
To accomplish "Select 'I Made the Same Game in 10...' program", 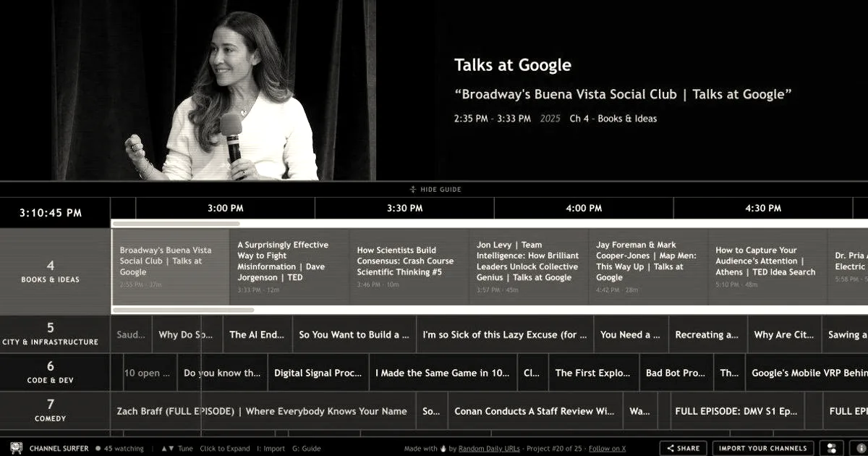I will pyautogui.click(x=442, y=373).
